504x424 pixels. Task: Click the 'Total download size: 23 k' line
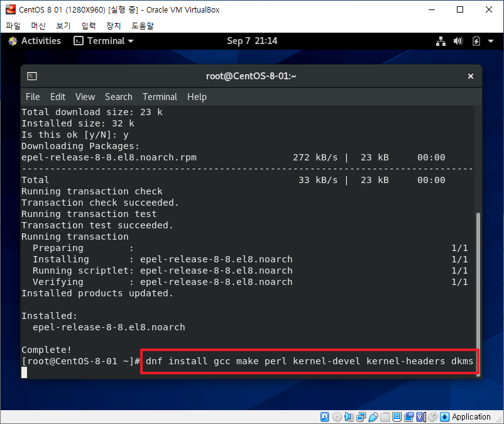(x=92, y=112)
